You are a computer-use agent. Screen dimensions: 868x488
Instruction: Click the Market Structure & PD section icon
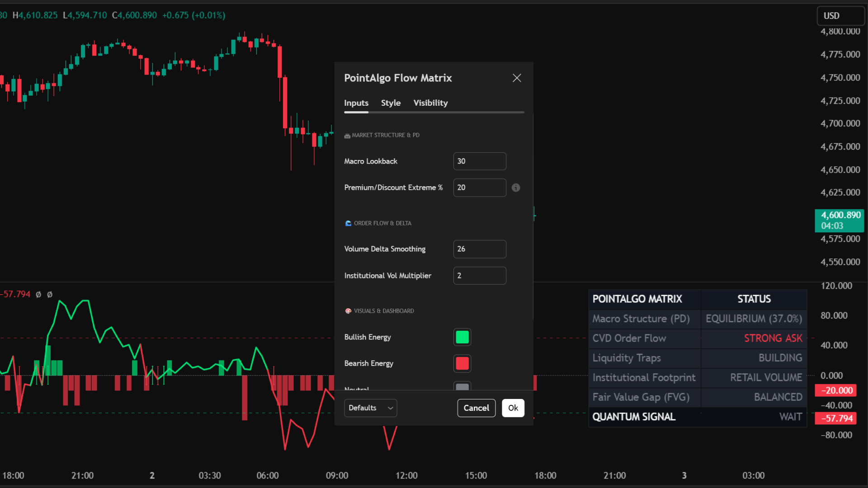(x=347, y=135)
